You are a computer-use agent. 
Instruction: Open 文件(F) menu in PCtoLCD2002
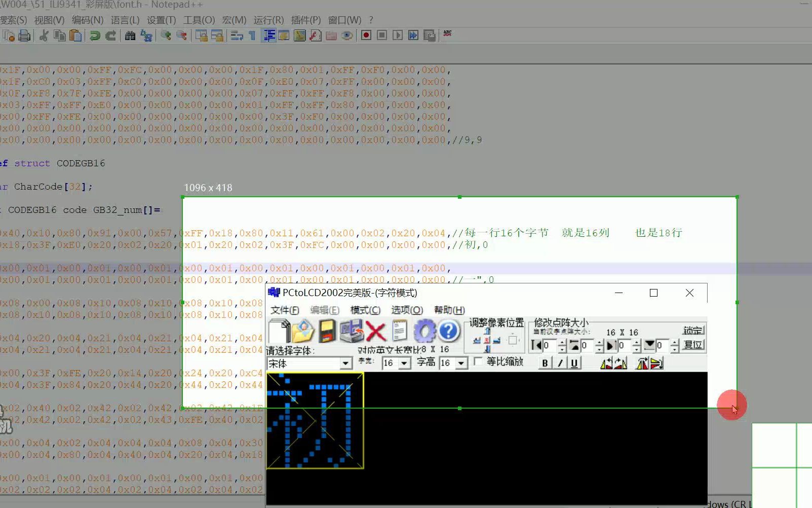pos(285,310)
